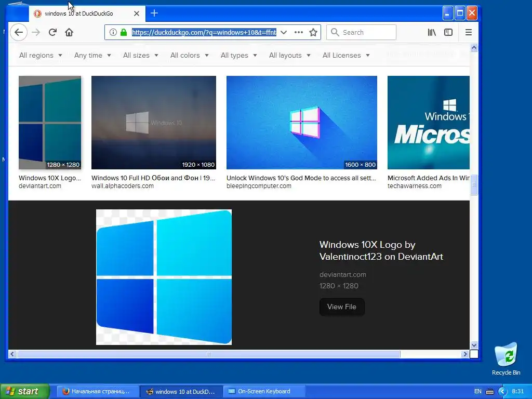
Task: Click the bleepingcomputer.com source text
Action: pos(259,186)
